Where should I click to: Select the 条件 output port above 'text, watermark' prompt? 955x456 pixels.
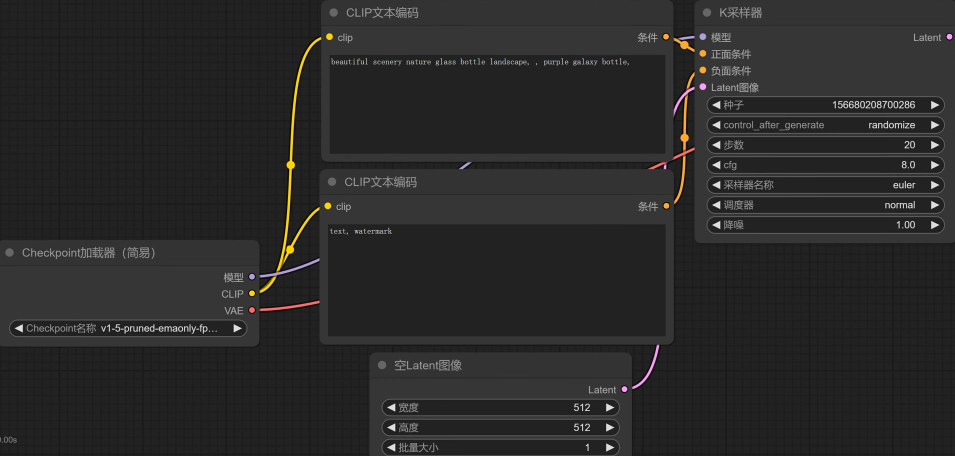tap(666, 206)
